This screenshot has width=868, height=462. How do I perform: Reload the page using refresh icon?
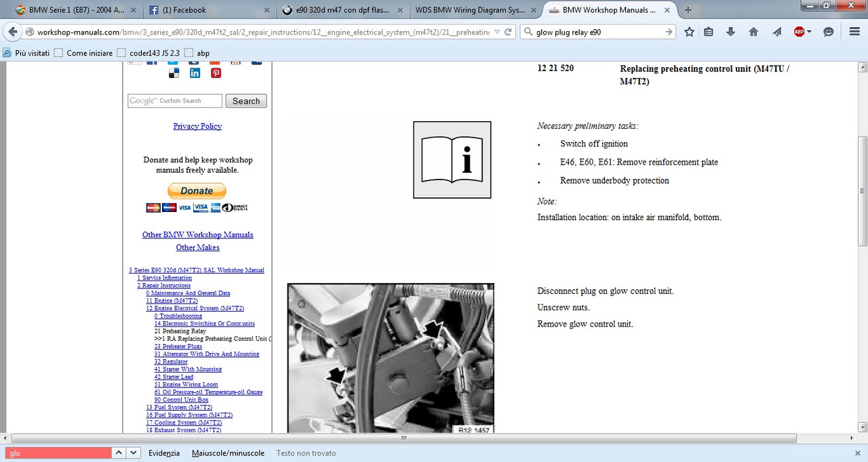coord(509,32)
